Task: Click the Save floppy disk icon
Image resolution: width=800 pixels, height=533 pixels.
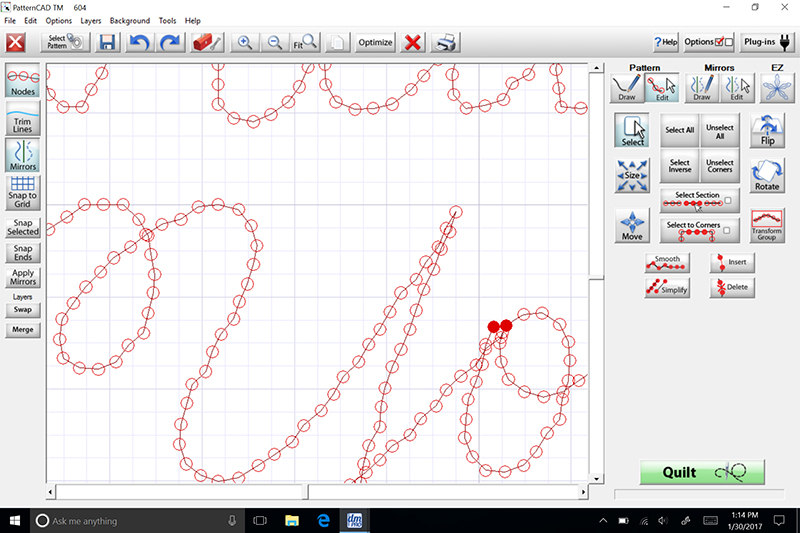Action: [x=107, y=43]
